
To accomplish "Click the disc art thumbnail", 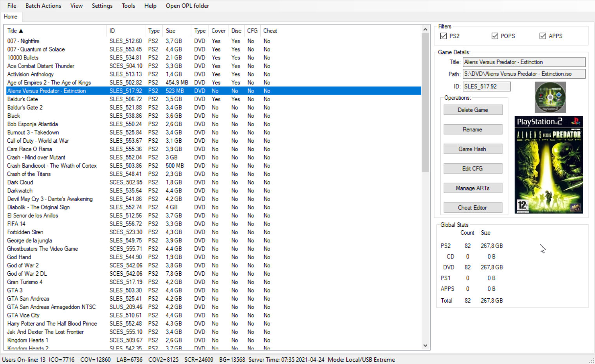I will [550, 97].
